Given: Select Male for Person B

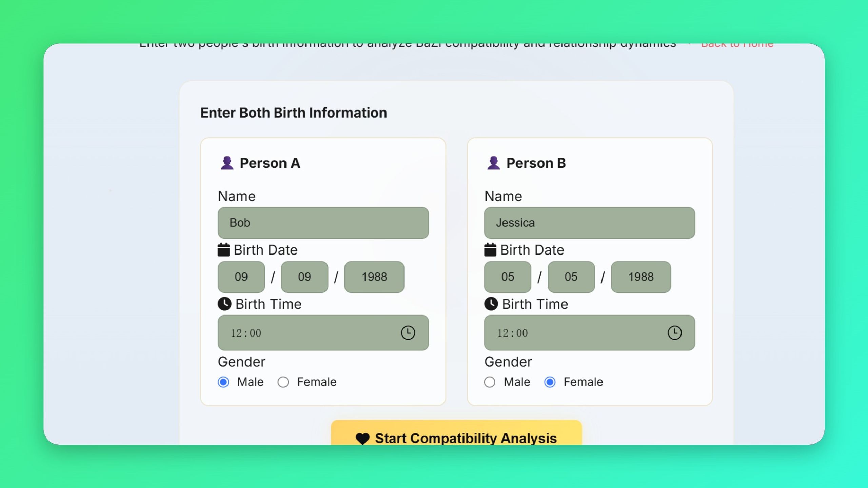Looking at the screenshot, I should tap(490, 382).
